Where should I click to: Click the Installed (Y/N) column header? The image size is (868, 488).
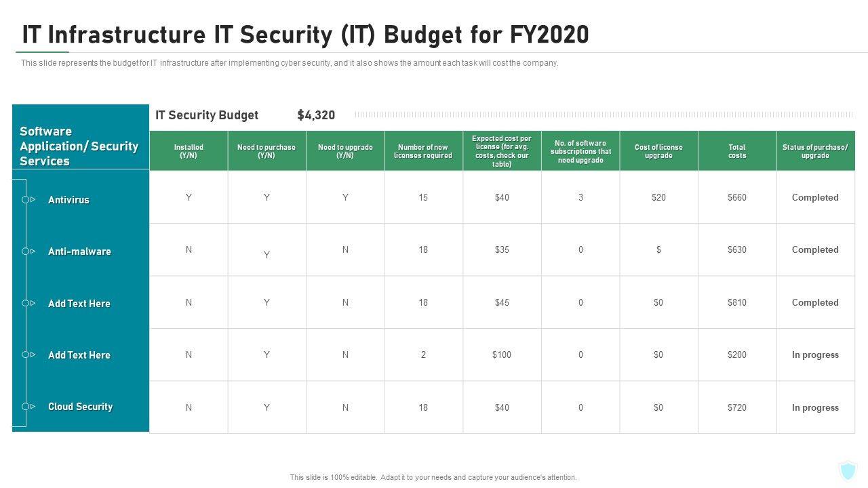(x=189, y=151)
